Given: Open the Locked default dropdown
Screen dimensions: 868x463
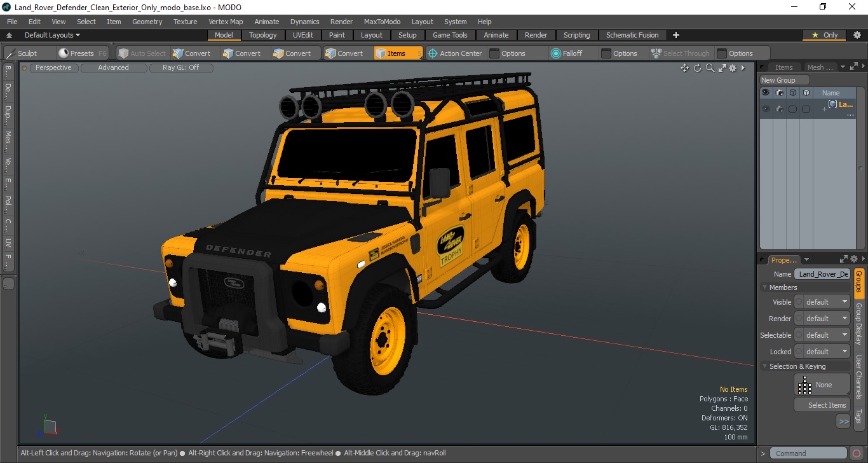Looking at the screenshot, I should 827,352.
